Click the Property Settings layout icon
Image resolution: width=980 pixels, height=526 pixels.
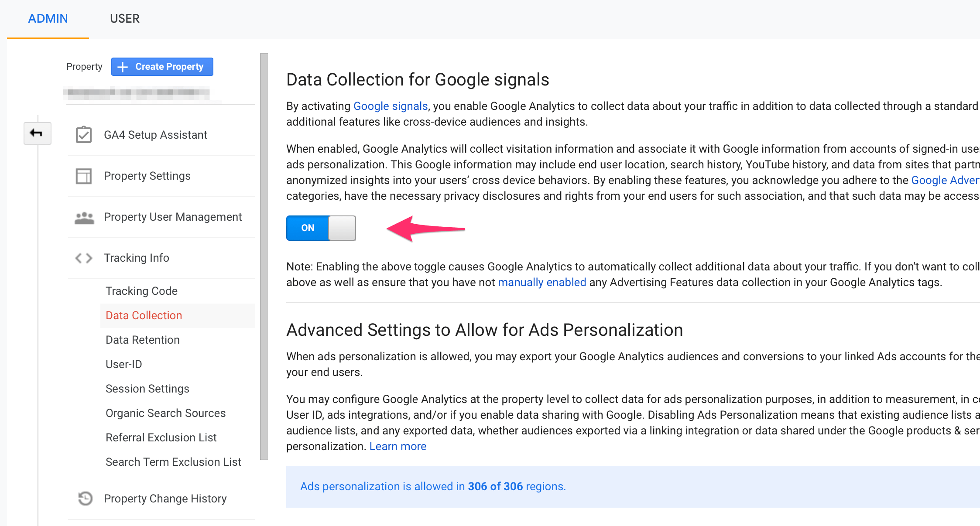84,176
